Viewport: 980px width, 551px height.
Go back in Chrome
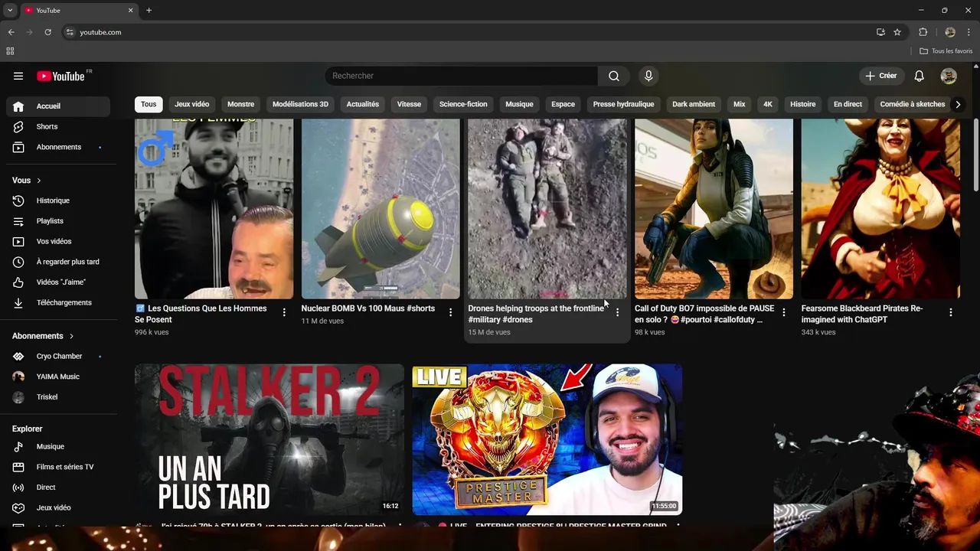tap(11, 32)
